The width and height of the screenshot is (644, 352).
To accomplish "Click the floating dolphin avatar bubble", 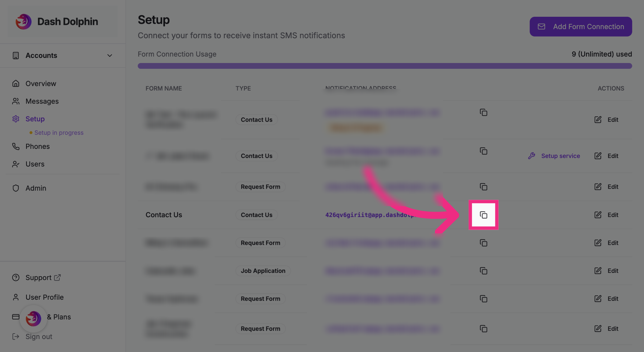I will (33, 318).
